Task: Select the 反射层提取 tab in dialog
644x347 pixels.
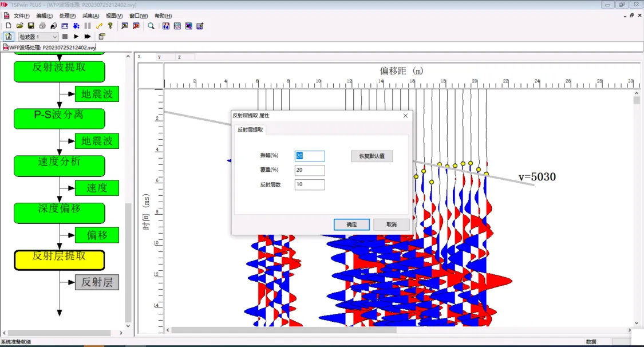Action: [250, 130]
